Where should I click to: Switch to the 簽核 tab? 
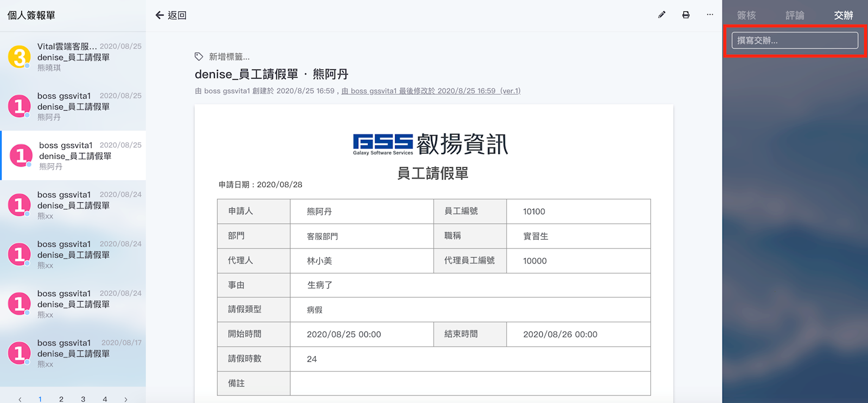coord(746,15)
